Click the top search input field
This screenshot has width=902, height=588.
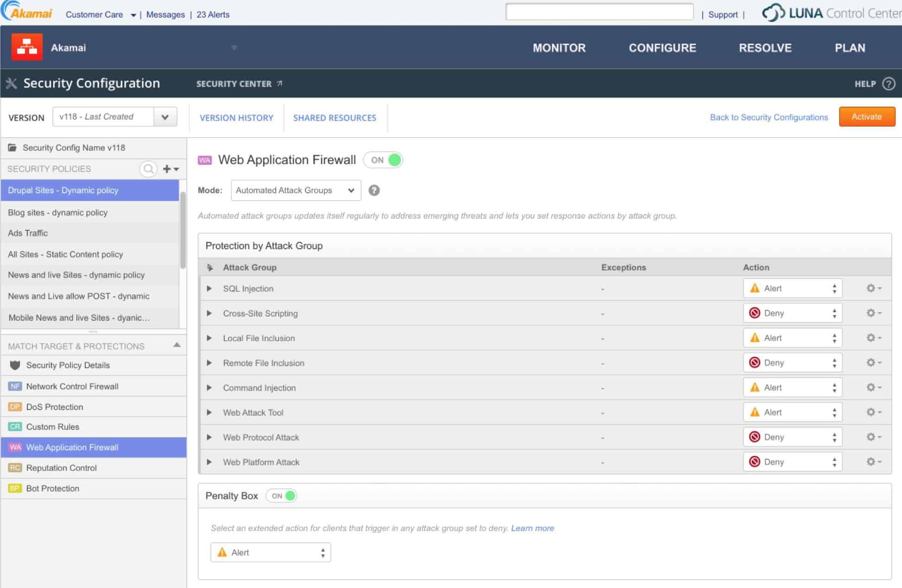pyautogui.click(x=599, y=12)
